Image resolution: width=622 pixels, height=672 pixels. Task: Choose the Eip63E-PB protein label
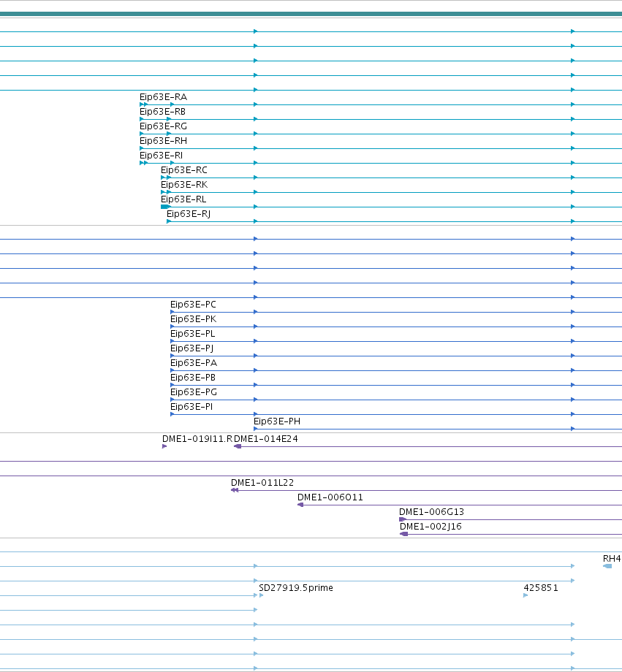pos(193,378)
